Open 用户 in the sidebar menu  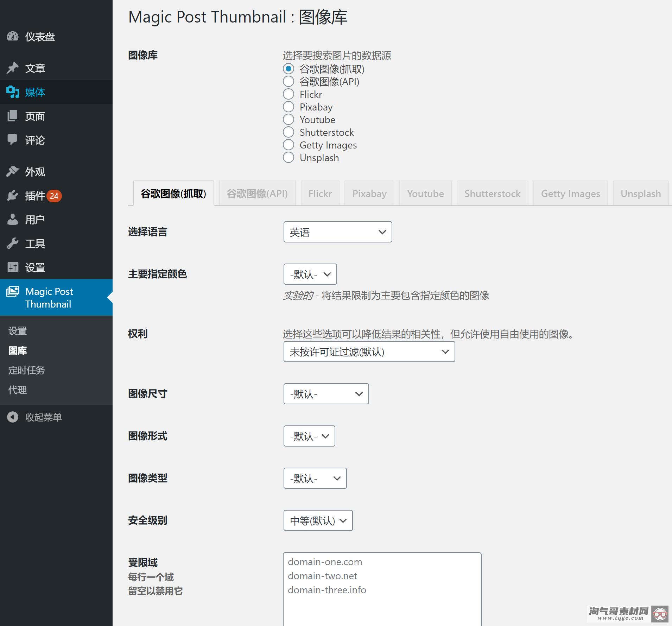click(x=56, y=219)
